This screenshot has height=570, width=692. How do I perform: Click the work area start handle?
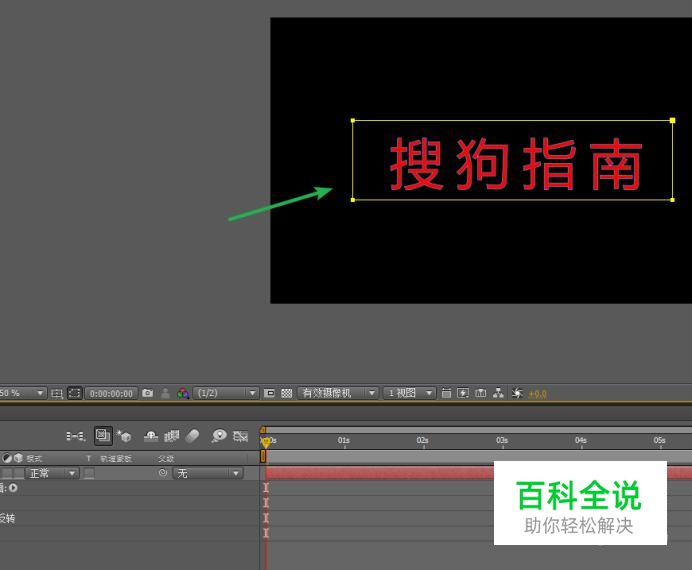tap(263, 456)
